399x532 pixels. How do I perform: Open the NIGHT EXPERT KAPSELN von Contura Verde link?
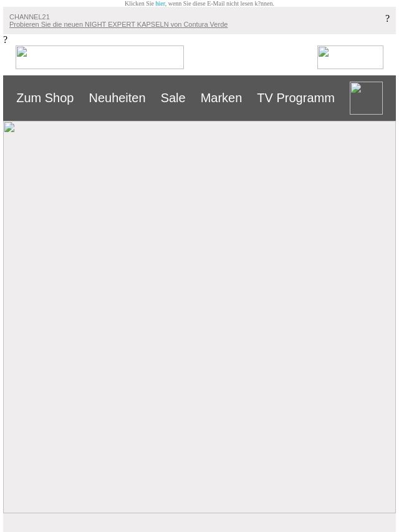pyautogui.click(x=118, y=24)
